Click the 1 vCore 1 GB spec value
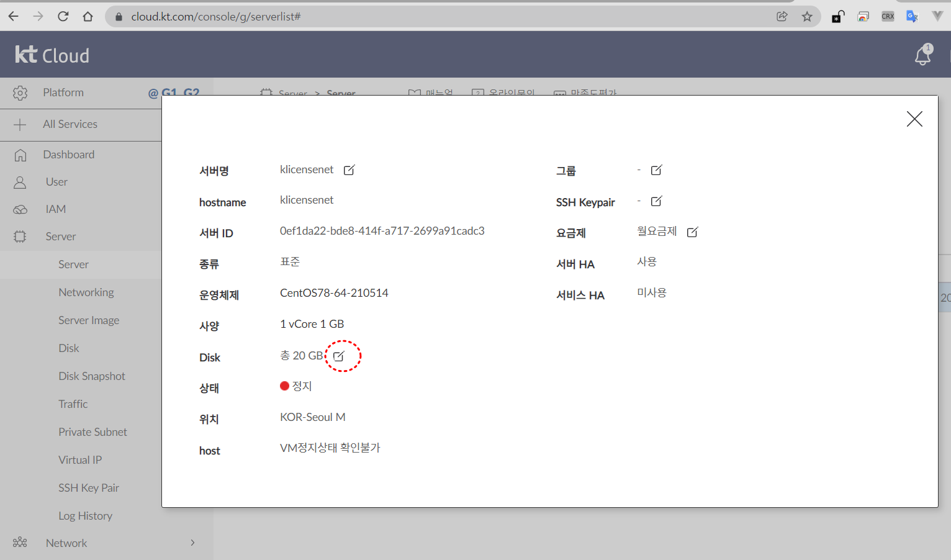Viewport: 951px width, 560px height. coord(312,324)
